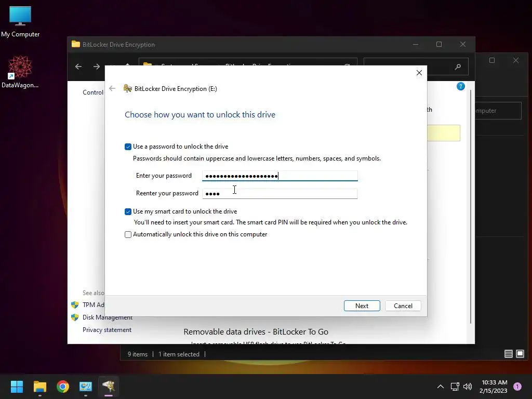Click the search magnifier in the explorer window
532x399 pixels.
(458, 66)
